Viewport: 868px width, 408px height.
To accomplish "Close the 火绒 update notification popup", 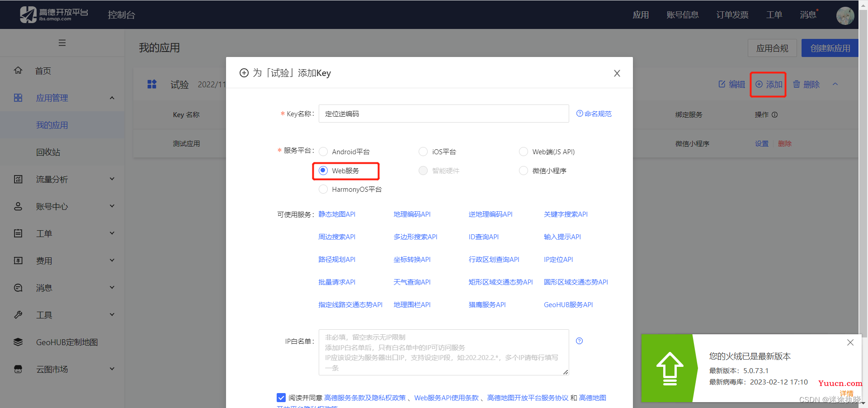I will [x=850, y=342].
